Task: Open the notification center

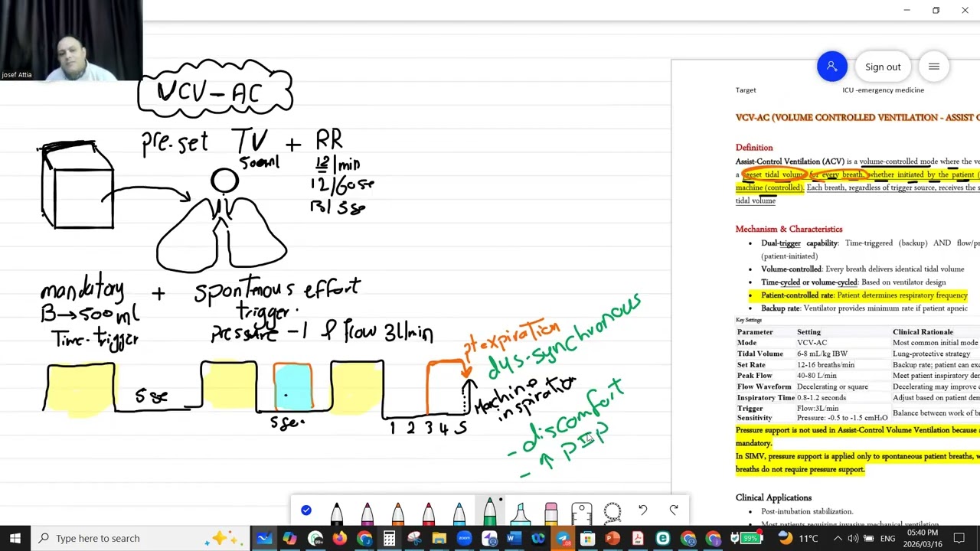Action: coord(959,538)
